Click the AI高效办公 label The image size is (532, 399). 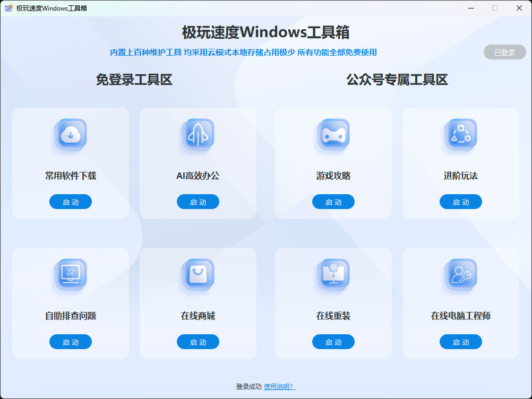(x=198, y=176)
